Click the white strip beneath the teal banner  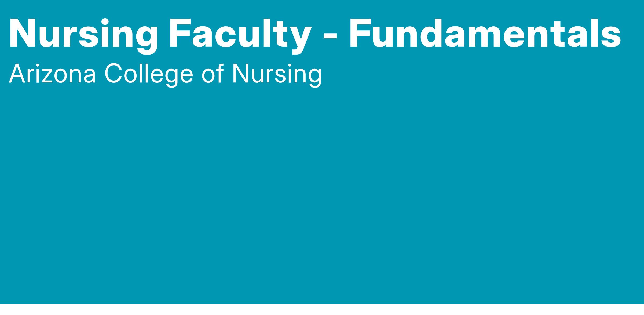click(x=322, y=310)
